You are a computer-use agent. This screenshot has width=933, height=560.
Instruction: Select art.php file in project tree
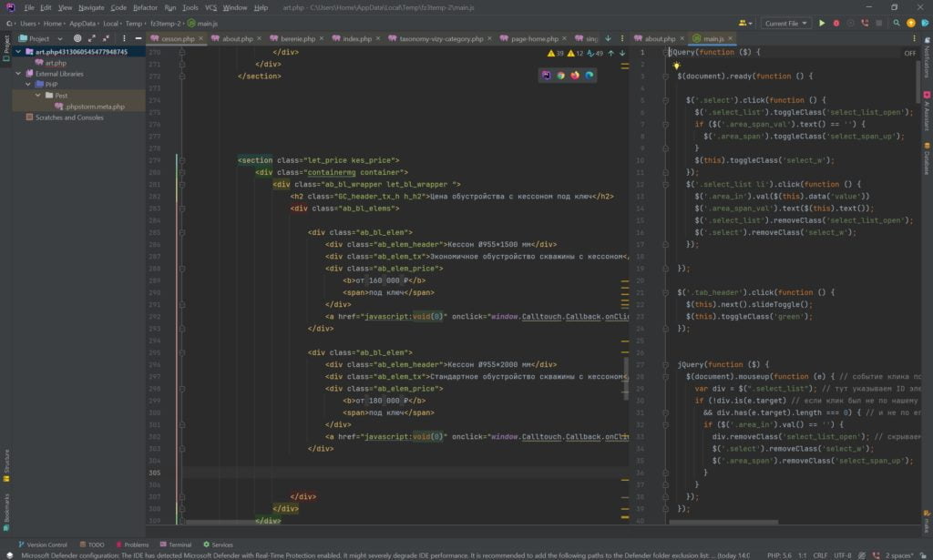coord(56,63)
